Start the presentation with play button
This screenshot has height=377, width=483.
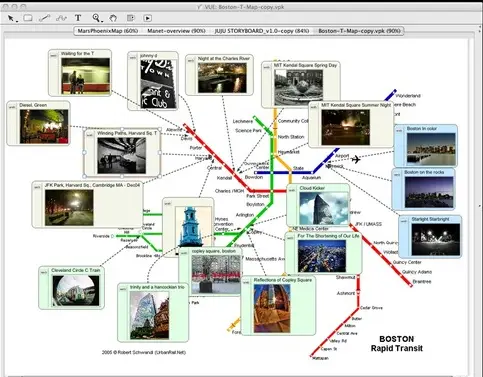pyautogui.click(x=148, y=18)
